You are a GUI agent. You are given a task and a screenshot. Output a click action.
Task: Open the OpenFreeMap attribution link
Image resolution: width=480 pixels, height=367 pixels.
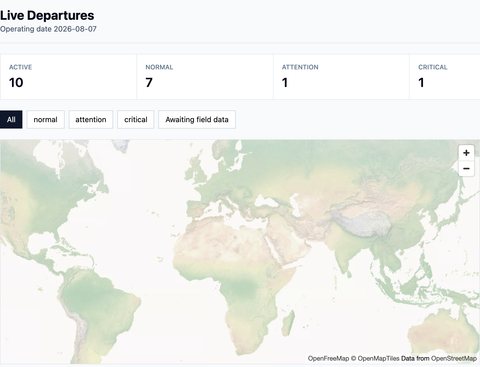pyautogui.click(x=328, y=359)
